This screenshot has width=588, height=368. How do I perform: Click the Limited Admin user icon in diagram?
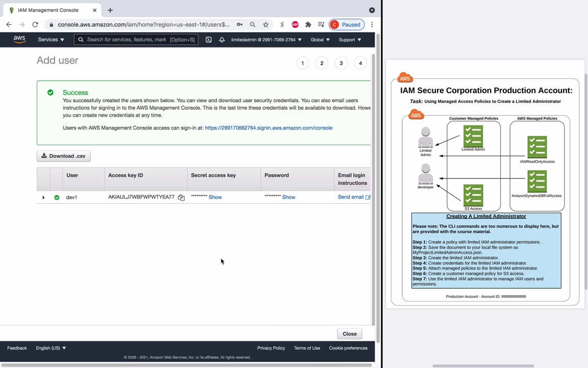426,137
